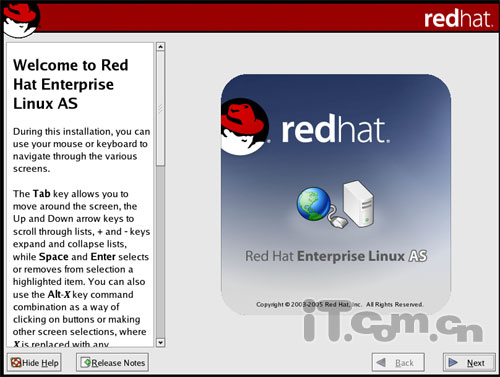Image resolution: width=500 pixels, height=377 pixels.
Task: Click the bold 'Space' word in help text
Action: tap(54, 257)
